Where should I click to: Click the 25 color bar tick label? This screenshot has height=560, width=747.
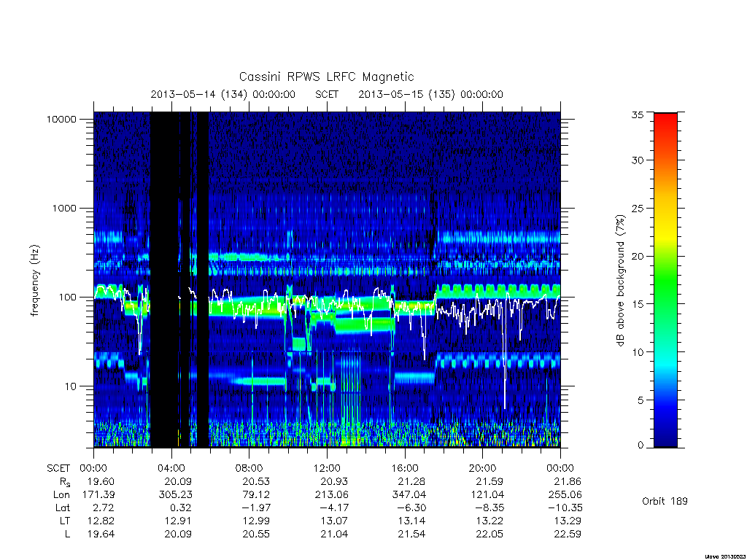click(638, 208)
